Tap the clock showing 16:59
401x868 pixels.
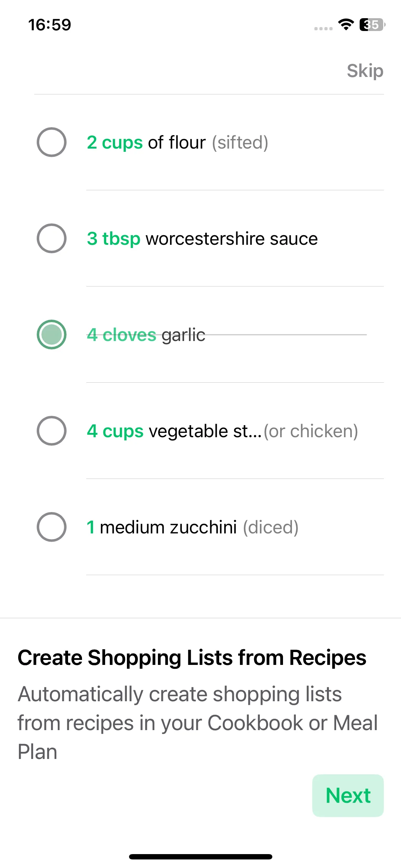click(50, 25)
